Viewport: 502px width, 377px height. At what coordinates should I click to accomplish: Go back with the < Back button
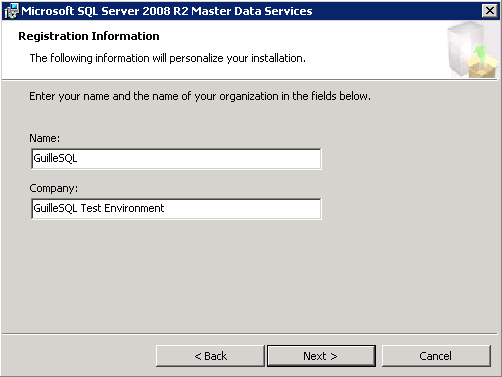[x=210, y=356]
